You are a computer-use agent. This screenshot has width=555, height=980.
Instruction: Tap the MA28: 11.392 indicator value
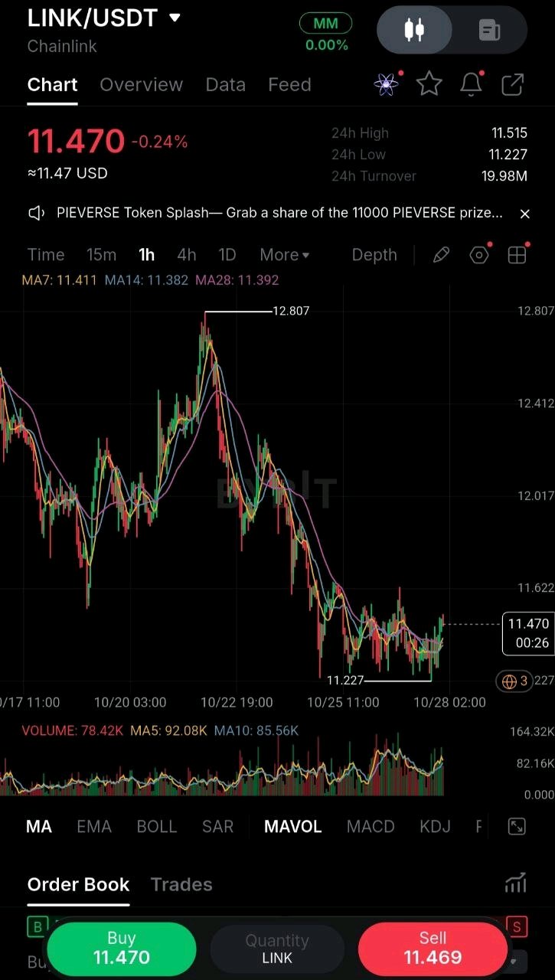(x=237, y=280)
